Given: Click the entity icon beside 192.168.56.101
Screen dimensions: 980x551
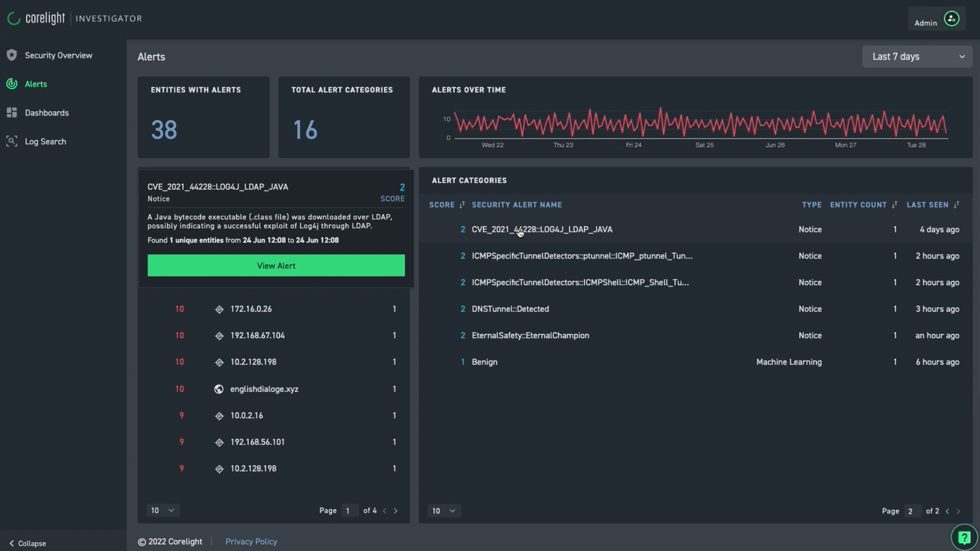Looking at the screenshot, I should (x=219, y=442).
